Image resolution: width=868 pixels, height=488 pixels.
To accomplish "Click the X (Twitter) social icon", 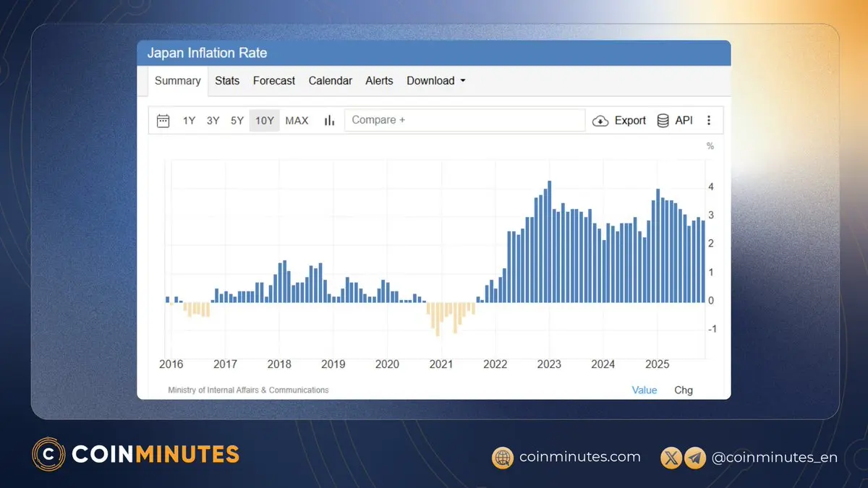I will point(672,458).
